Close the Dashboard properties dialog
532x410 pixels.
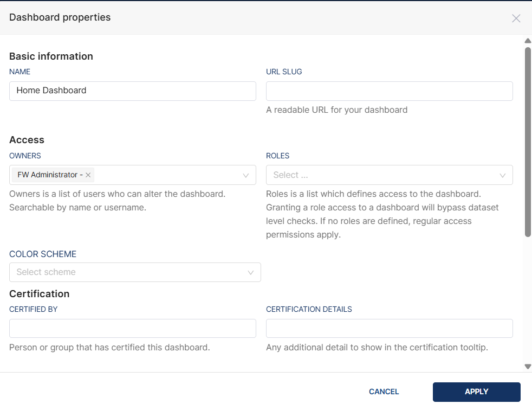(516, 18)
